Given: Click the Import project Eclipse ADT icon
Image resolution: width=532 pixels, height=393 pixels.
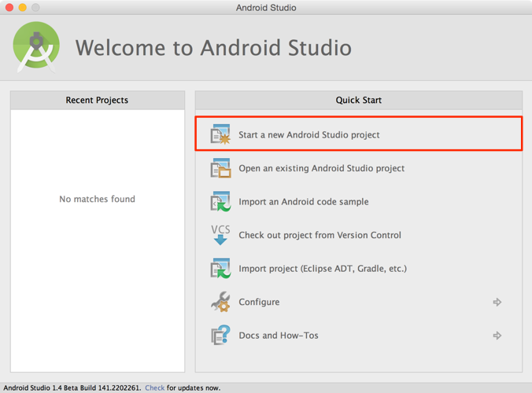Looking at the screenshot, I should [x=220, y=268].
